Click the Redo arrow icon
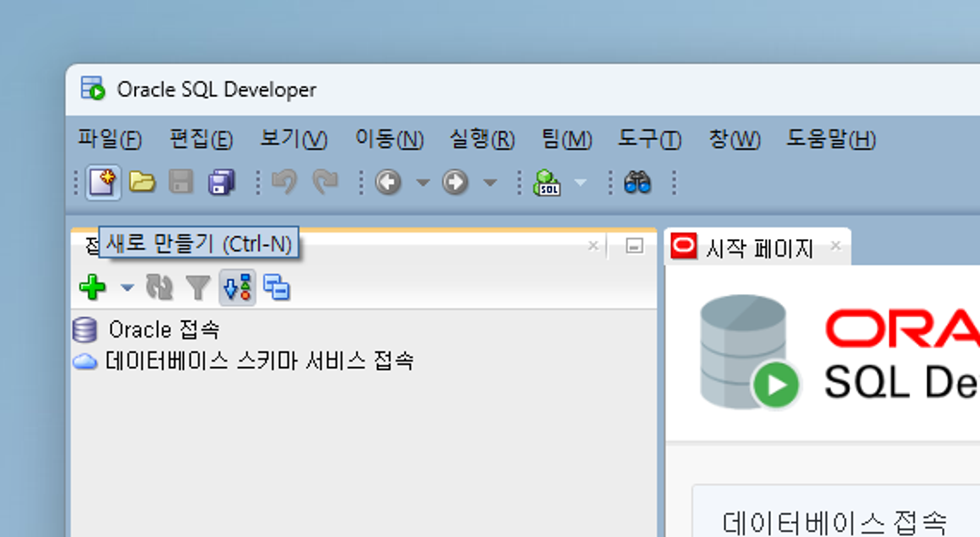980x537 pixels. (325, 182)
